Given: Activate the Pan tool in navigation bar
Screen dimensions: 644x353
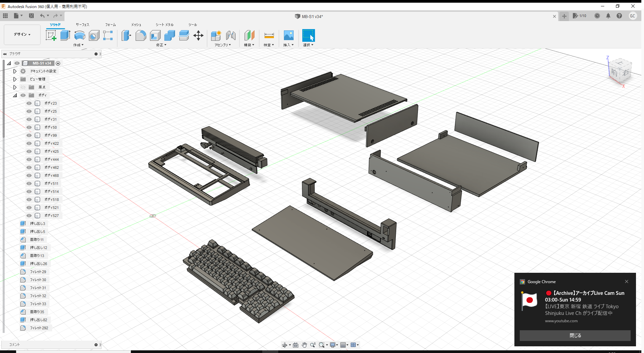Looking at the screenshot, I should (304, 345).
